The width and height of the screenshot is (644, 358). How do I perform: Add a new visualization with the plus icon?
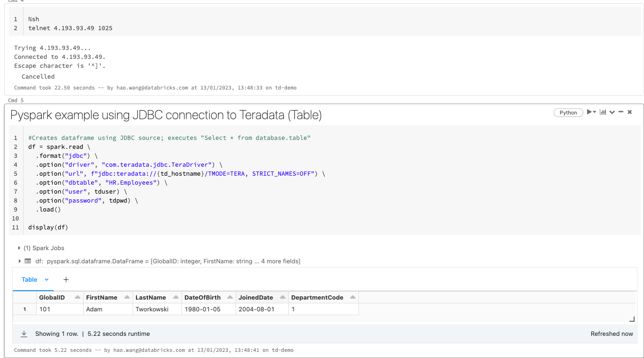tap(66, 280)
